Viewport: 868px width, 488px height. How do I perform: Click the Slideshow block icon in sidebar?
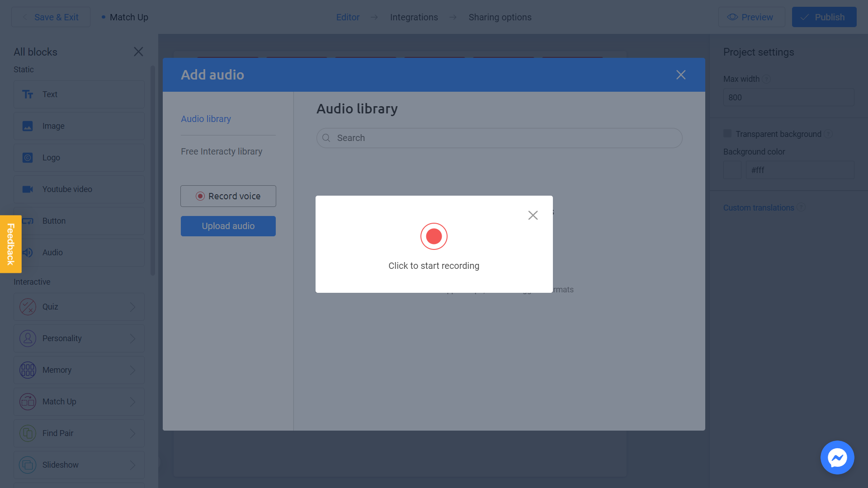click(28, 465)
